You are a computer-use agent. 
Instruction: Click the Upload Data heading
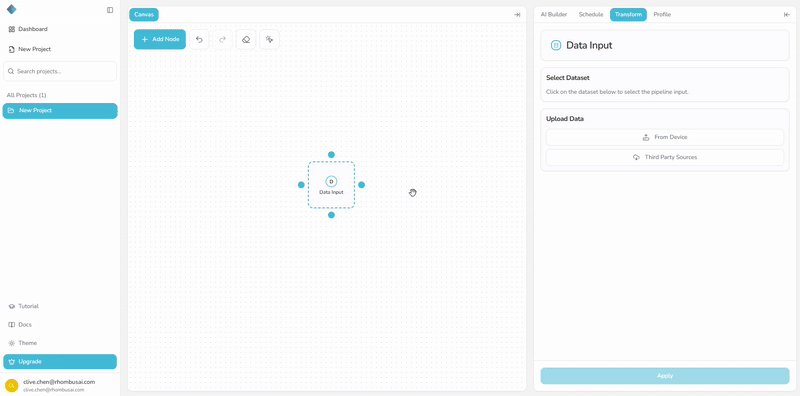click(565, 119)
